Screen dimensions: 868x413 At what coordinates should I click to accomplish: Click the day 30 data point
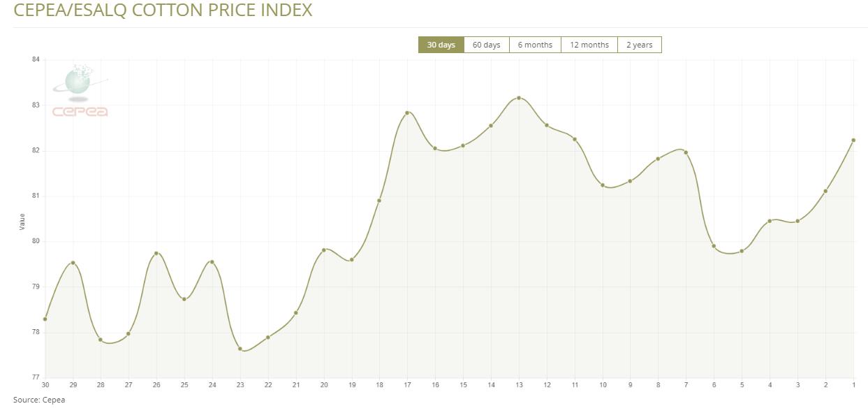pyautogui.click(x=45, y=319)
